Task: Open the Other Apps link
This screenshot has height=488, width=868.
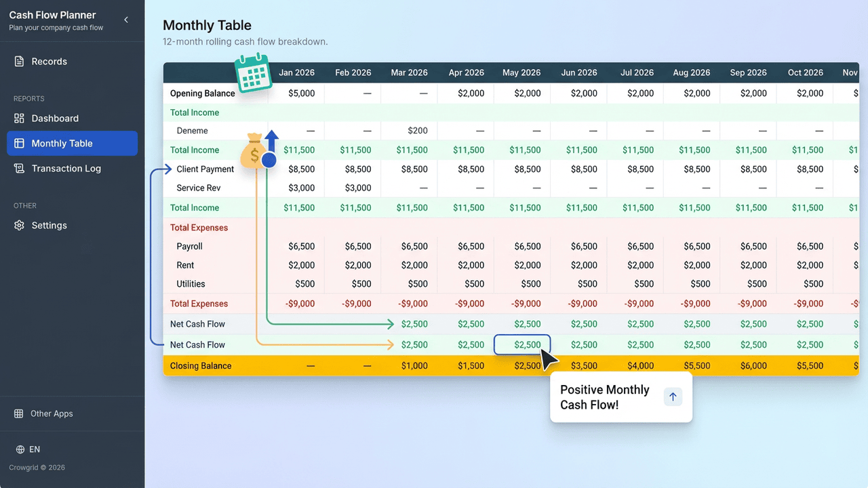Action: point(52,413)
